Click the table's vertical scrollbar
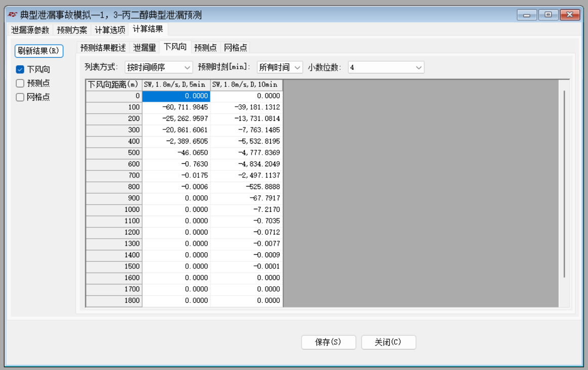The width and height of the screenshot is (588, 370). (x=564, y=183)
